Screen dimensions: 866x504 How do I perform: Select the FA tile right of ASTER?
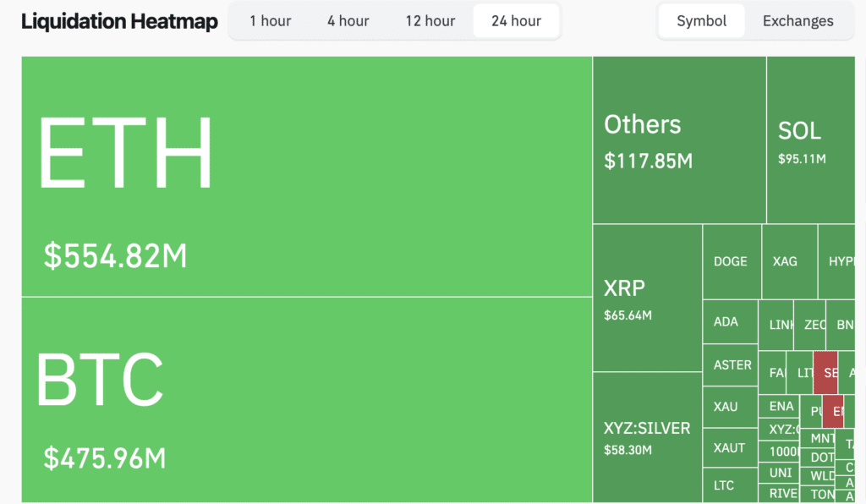point(772,373)
